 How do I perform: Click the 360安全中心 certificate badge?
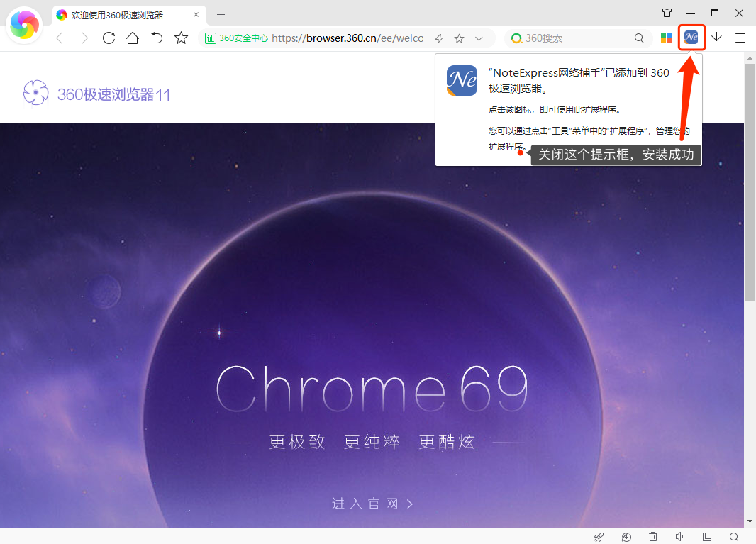pos(236,38)
